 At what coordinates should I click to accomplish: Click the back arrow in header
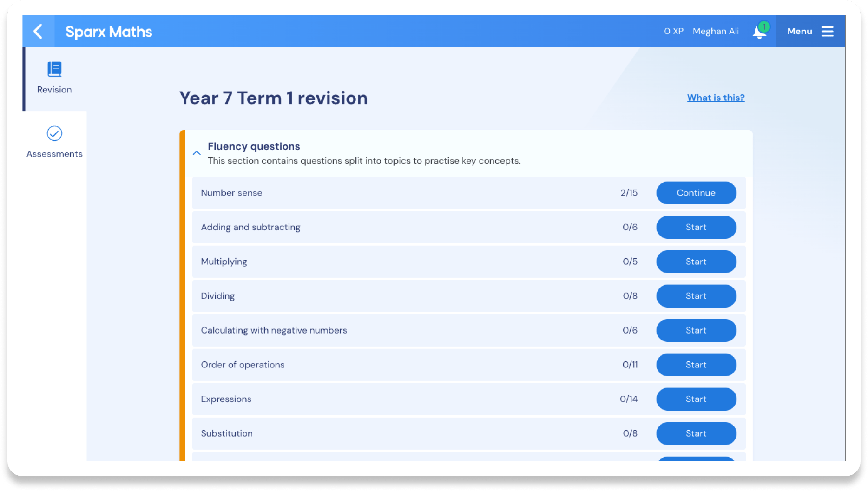(38, 32)
